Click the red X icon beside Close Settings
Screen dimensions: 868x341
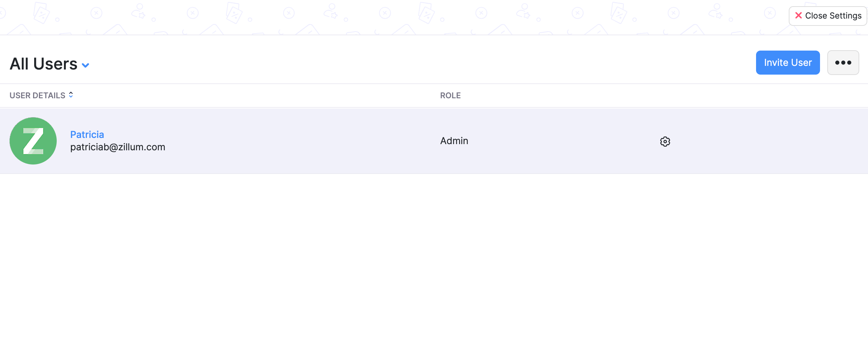point(799,15)
